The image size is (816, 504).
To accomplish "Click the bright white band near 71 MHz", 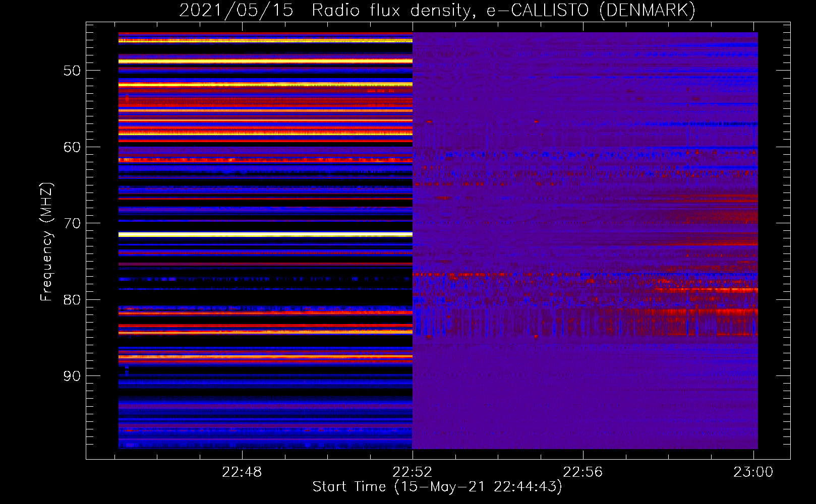I will pos(265,234).
